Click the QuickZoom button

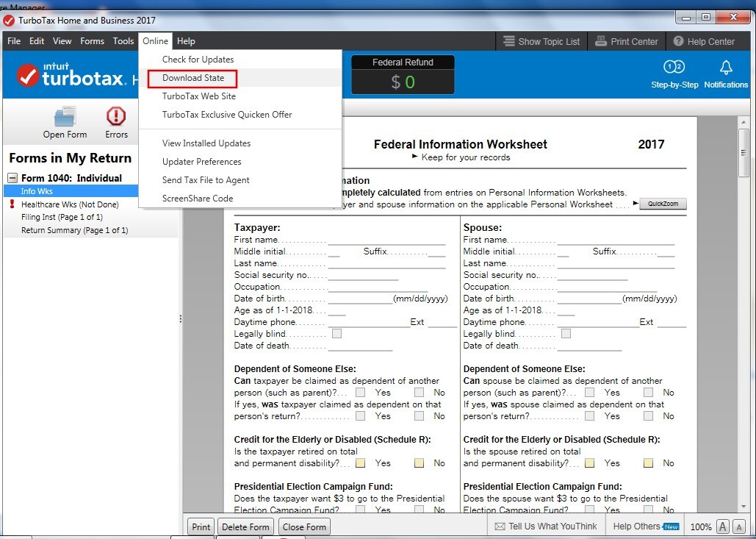(x=663, y=204)
